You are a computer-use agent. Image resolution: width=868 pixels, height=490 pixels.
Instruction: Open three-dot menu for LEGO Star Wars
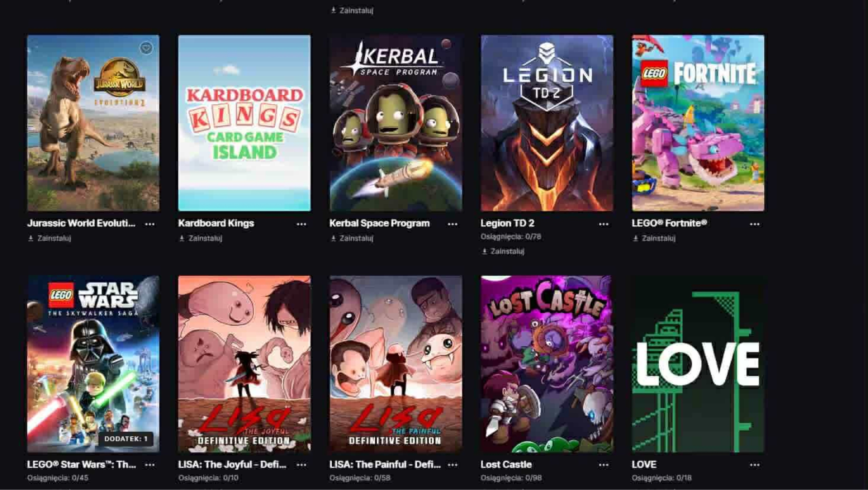(x=150, y=465)
